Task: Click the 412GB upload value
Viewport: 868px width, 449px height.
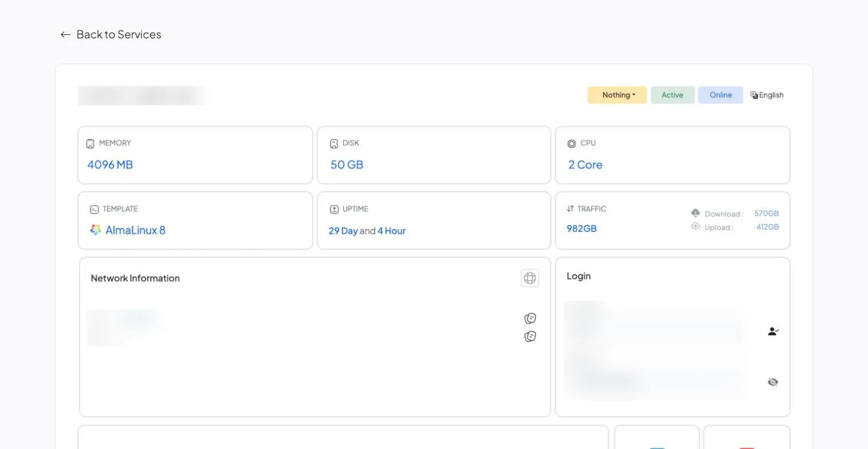Action: (768, 227)
